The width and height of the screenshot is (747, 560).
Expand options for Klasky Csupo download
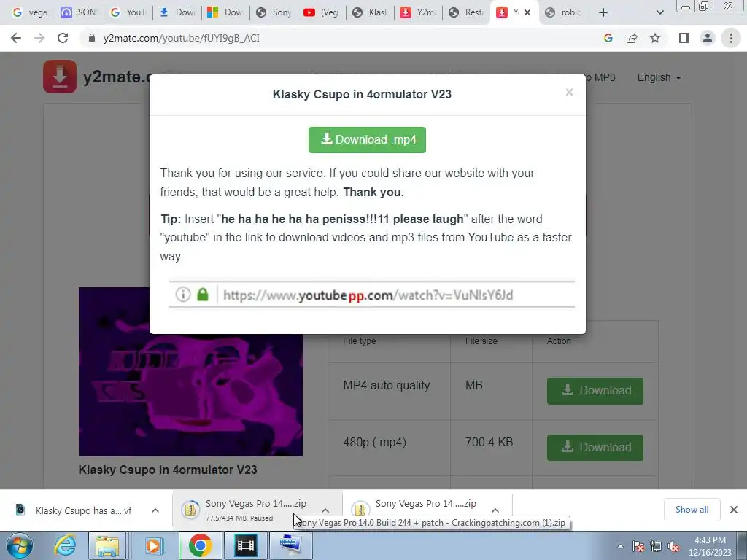(x=155, y=510)
